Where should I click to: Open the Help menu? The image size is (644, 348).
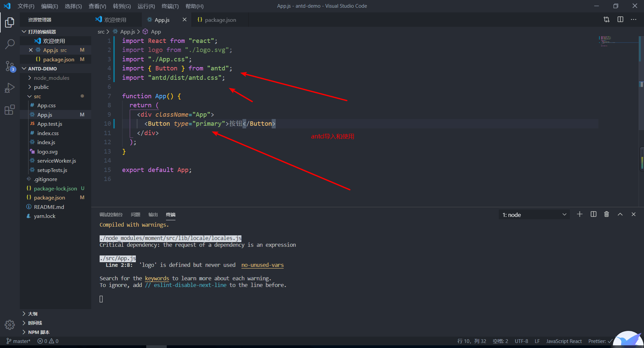point(195,6)
